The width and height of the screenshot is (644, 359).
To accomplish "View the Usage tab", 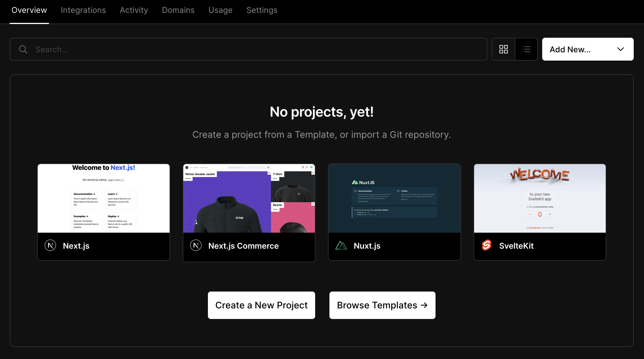I will pyautogui.click(x=220, y=10).
